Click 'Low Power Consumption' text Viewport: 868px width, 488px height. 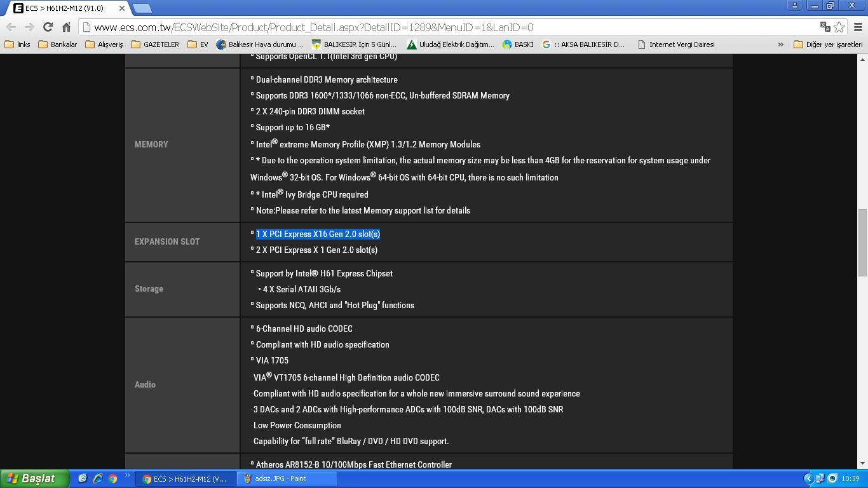click(x=297, y=425)
